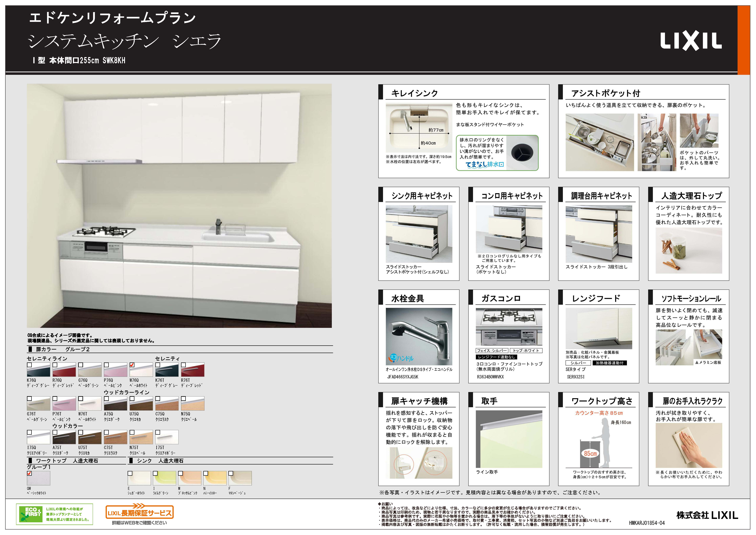Viewport: 756px width, 535px height.
Task: Pick the N ハニーイエロー sink swatch
Action: (x=215, y=478)
